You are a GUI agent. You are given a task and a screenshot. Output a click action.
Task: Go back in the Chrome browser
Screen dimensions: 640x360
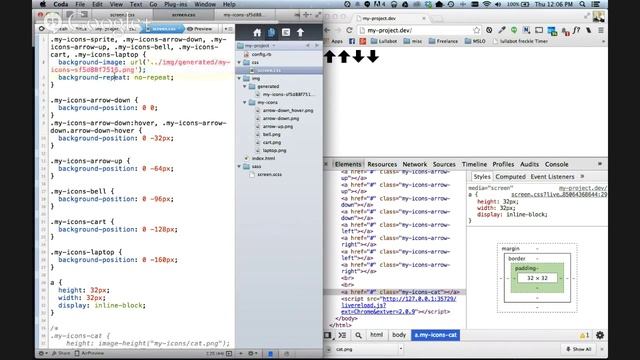pyautogui.click(x=327, y=30)
